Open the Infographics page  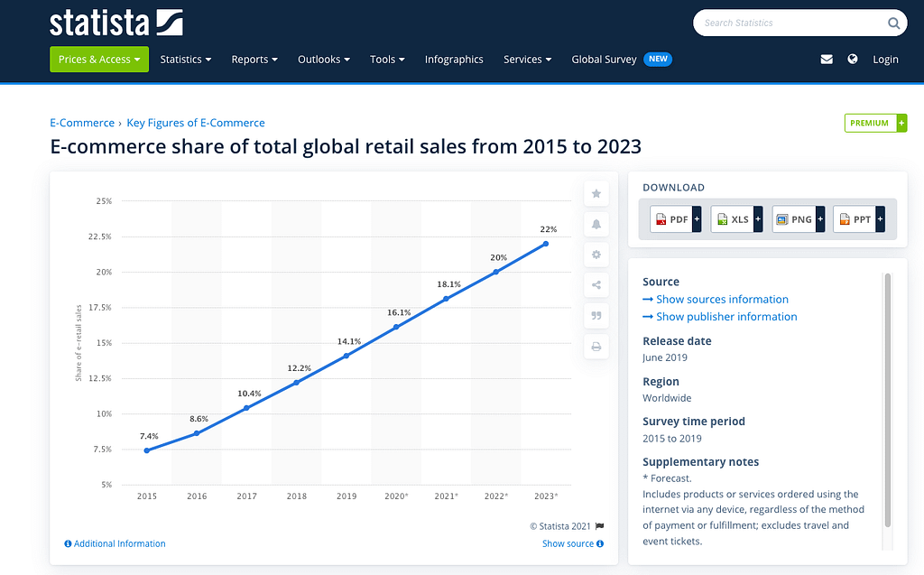point(454,59)
